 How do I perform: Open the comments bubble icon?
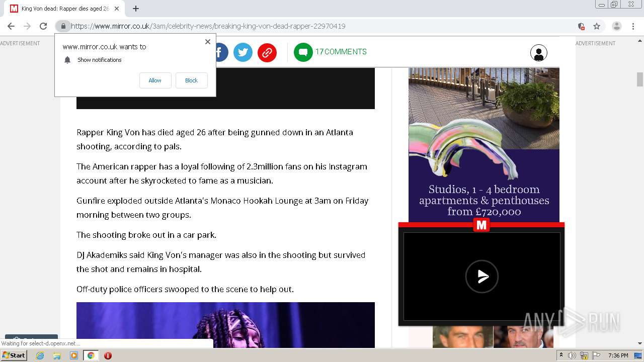[x=303, y=52]
